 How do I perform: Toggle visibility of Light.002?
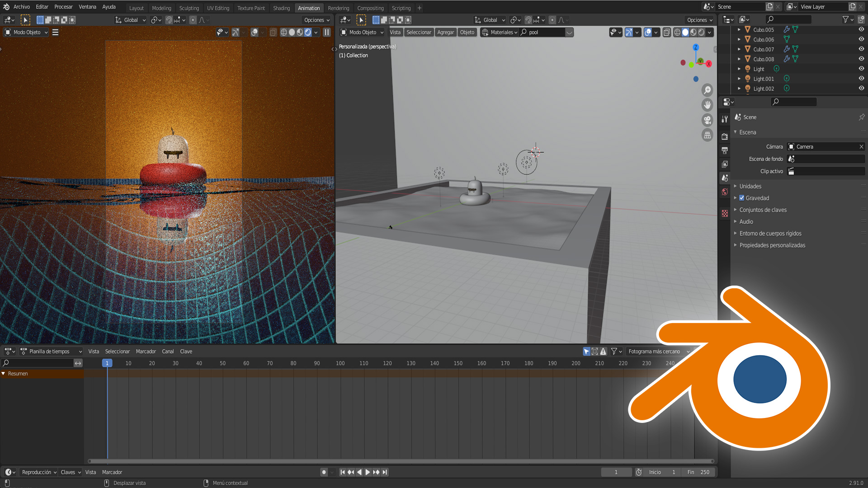[861, 89]
